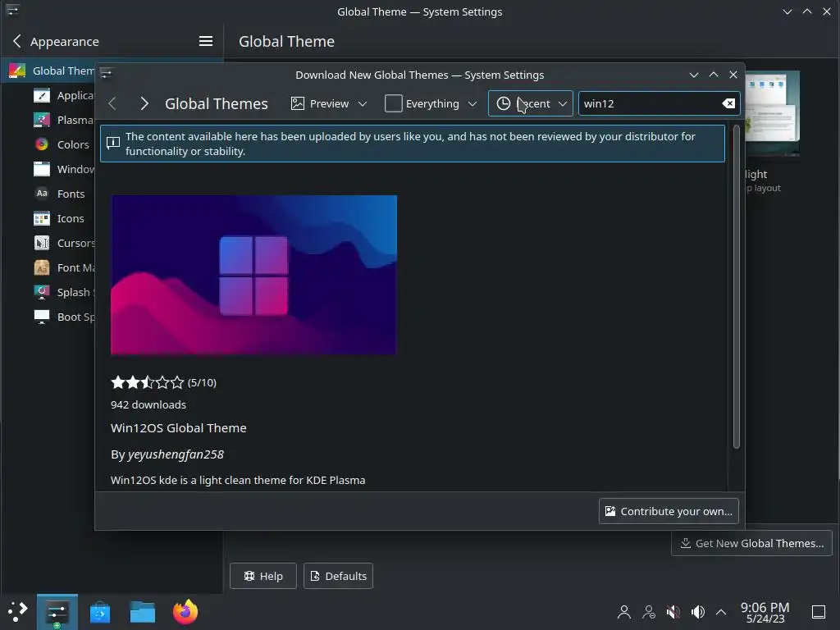Screen dimensions: 840x630
Task: Click Show Desktop icon in taskbar
Action: [819, 612]
